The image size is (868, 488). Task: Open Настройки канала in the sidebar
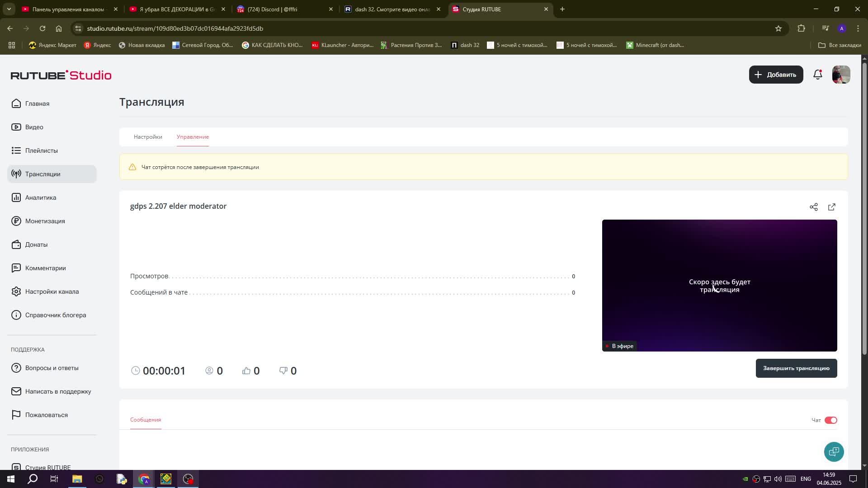[52, 291]
